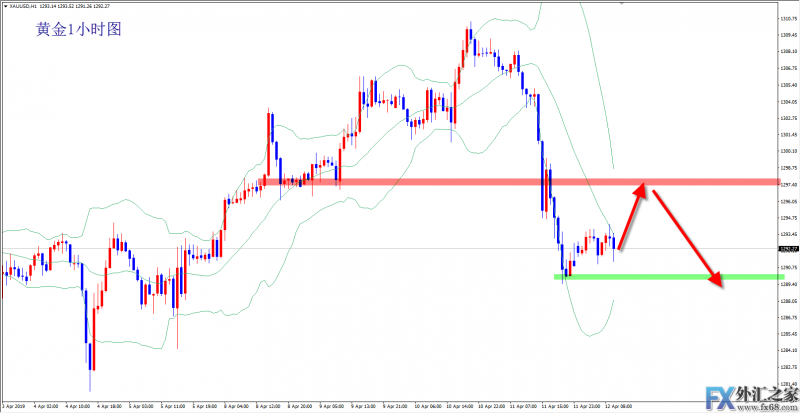Click the 3 Apr 2019 date label
The height and width of the screenshot is (413, 800).
(x=14, y=407)
